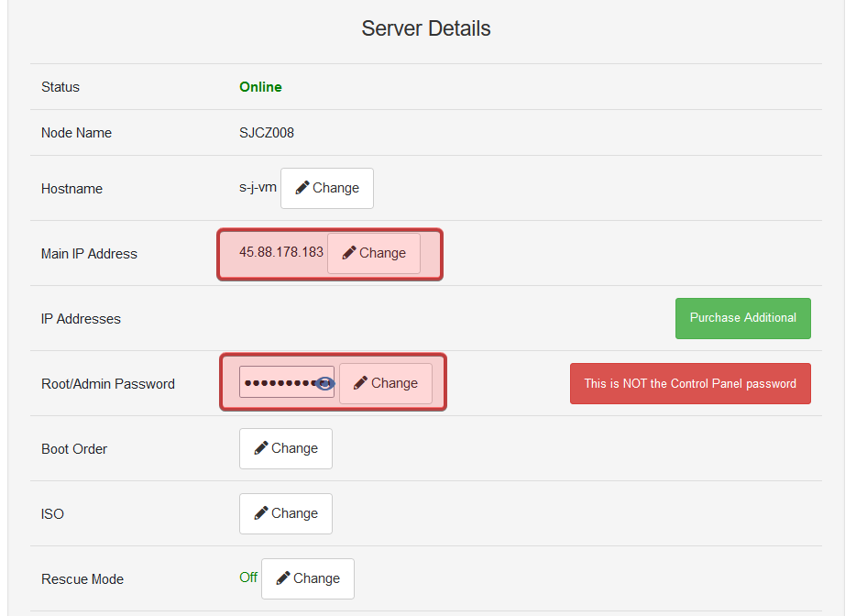Image resolution: width=856 pixels, height=616 pixels.
Task: Click the green Online status text
Action: (260, 87)
